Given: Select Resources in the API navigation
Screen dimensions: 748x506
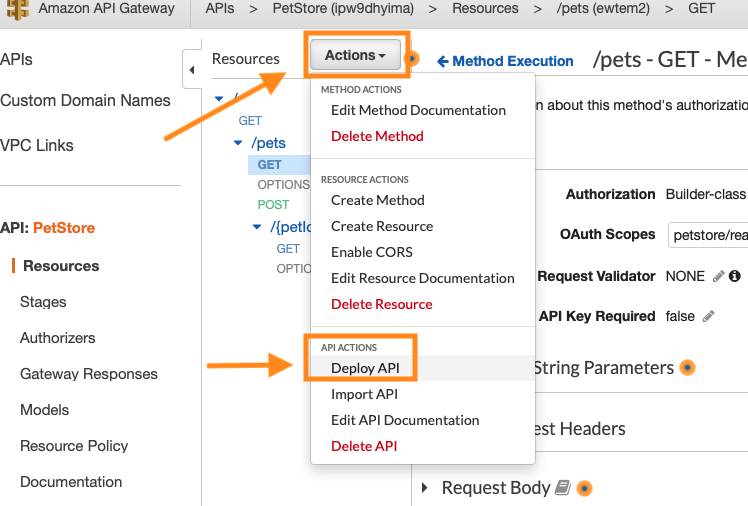Looking at the screenshot, I should [x=61, y=266].
